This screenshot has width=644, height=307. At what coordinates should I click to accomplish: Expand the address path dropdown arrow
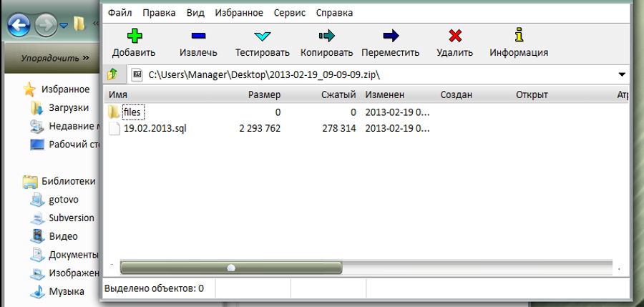(622, 75)
